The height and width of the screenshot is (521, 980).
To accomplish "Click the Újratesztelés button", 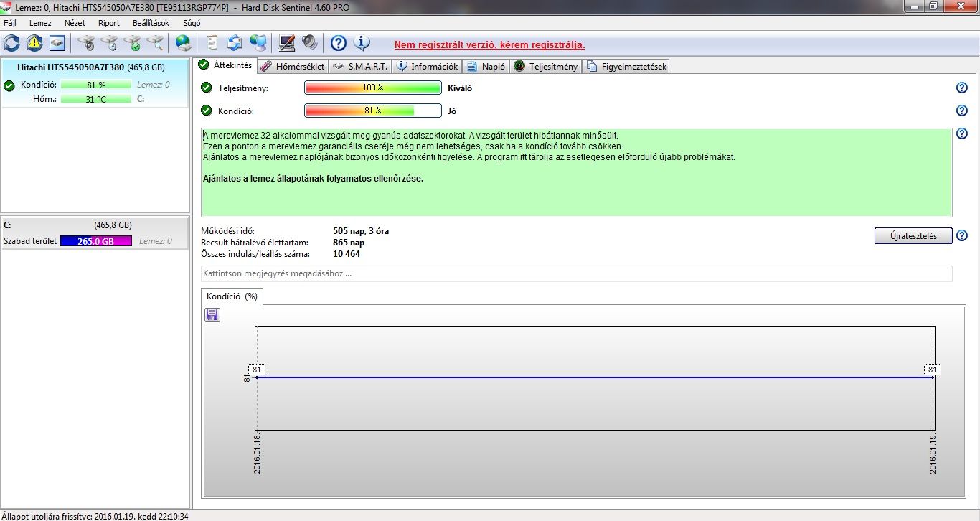I will point(913,236).
